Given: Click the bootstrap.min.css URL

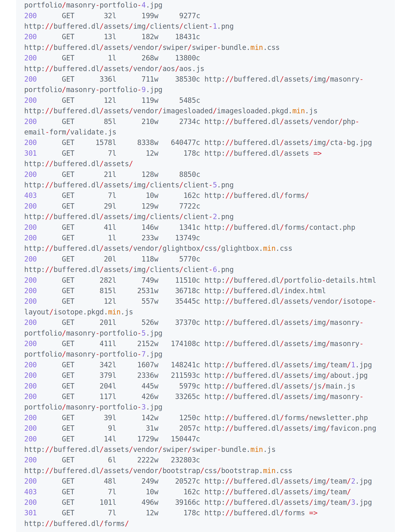Looking at the screenshot, I should click(x=158, y=471).
